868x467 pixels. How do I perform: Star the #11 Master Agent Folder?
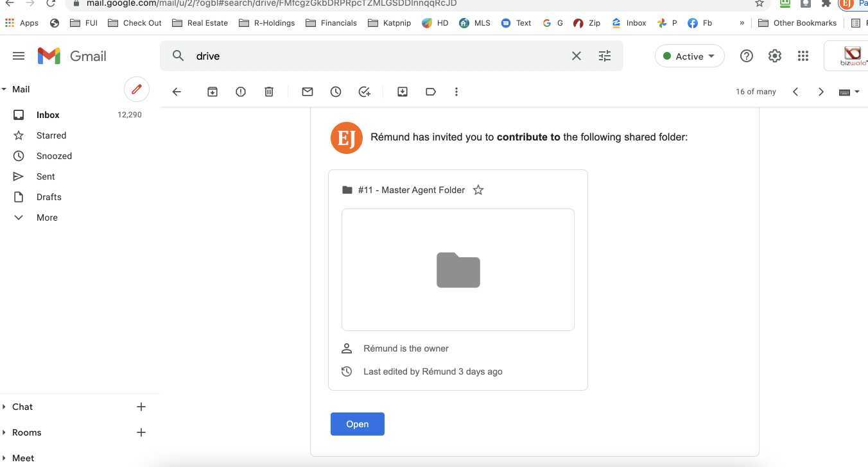pyautogui.click(x=478, y=190)
